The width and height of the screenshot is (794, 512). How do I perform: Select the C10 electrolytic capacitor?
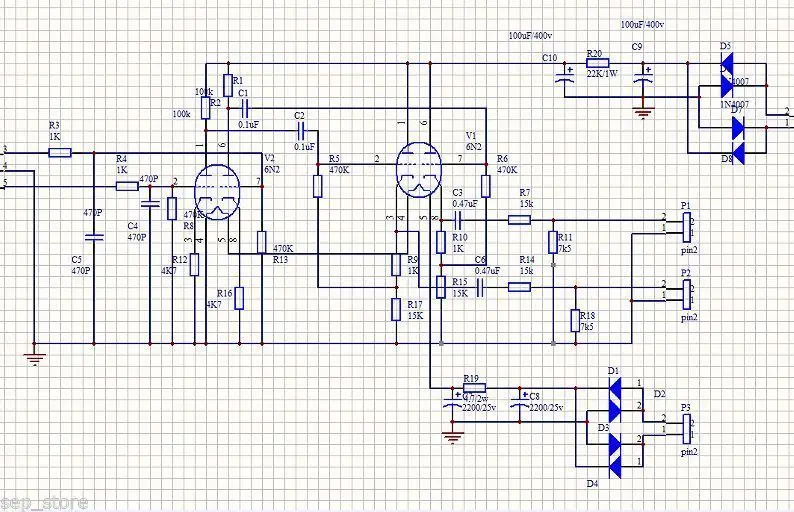click(x=565, y=76)
